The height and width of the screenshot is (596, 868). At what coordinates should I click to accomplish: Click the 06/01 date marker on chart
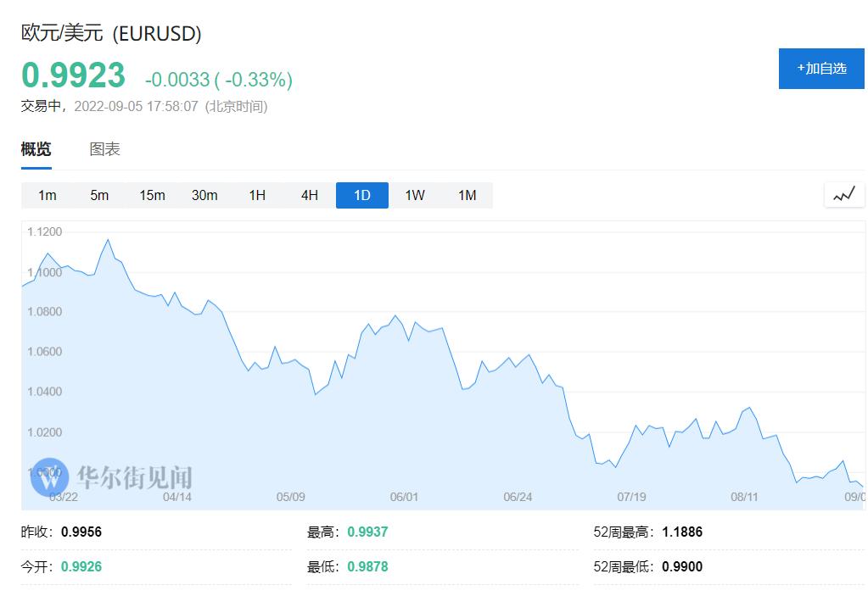click(404, 497)
